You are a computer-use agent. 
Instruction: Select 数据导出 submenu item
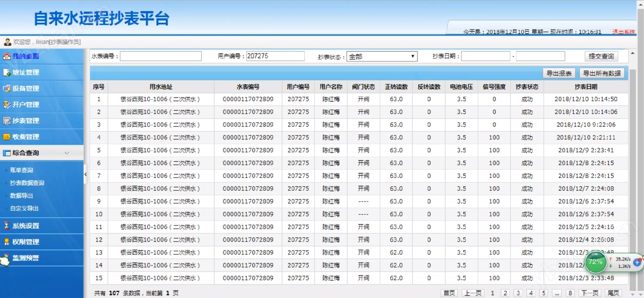(21, 196)
